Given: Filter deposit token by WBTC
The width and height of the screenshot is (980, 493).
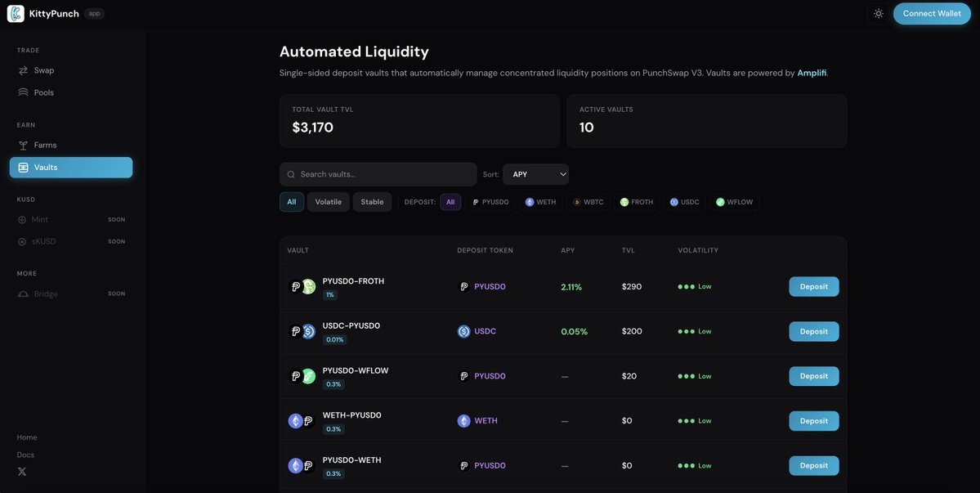Looking at the screenshot, I should (x=588, y=202).
